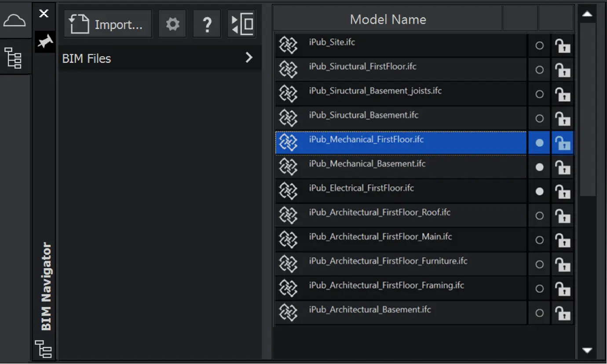Viewport: 607px width, 364px height.
Task: Toggle the lock icon for iPub_Mechanical_Basement.ifc
Action: pos(562,167)
